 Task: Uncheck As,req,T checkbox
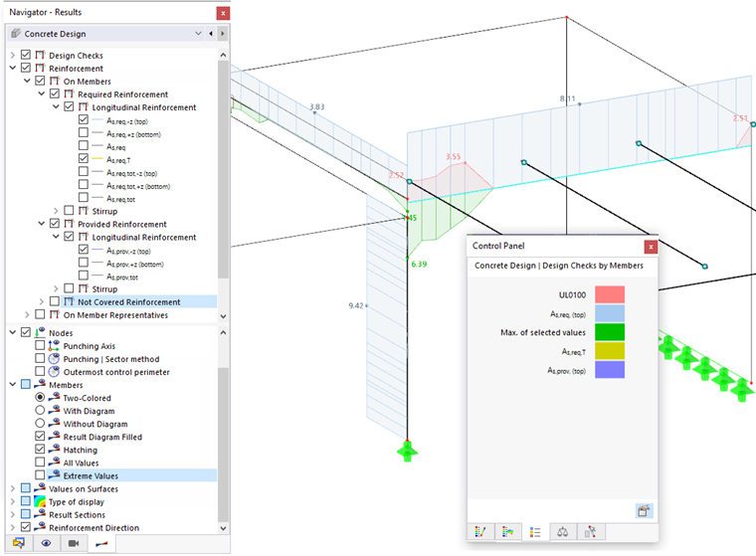pos(84,159)
